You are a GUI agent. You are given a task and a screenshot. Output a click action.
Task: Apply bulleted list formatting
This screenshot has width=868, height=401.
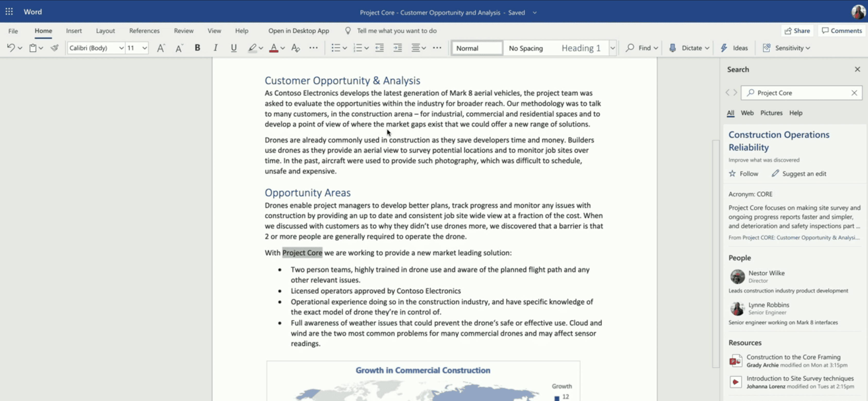pyautogui.click(x=336, y=48)
